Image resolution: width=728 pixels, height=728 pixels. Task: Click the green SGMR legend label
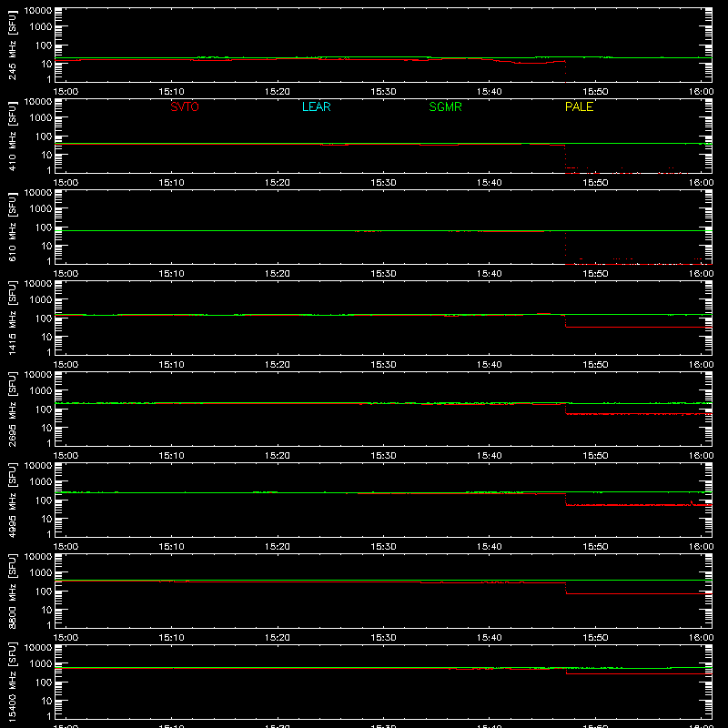point(445,106)
